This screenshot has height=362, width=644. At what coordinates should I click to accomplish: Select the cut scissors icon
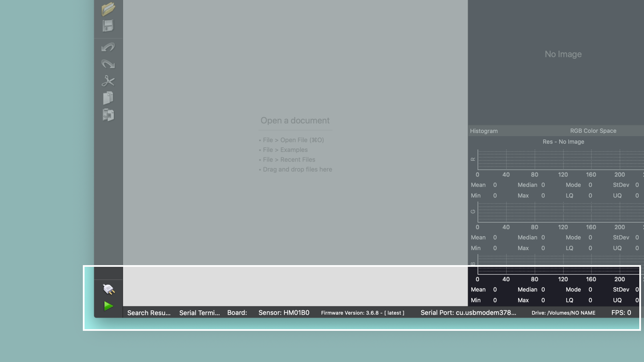coord(108,81)
